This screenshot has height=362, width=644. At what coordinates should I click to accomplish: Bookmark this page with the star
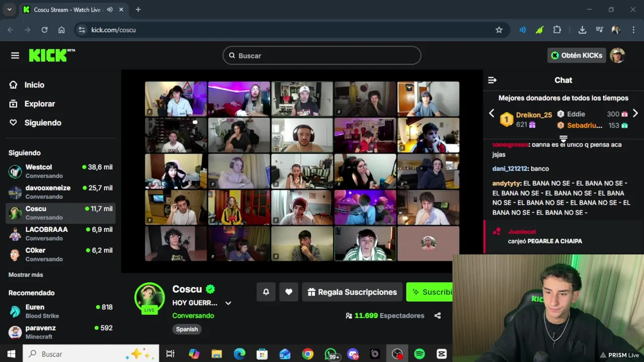coord(499,30)
